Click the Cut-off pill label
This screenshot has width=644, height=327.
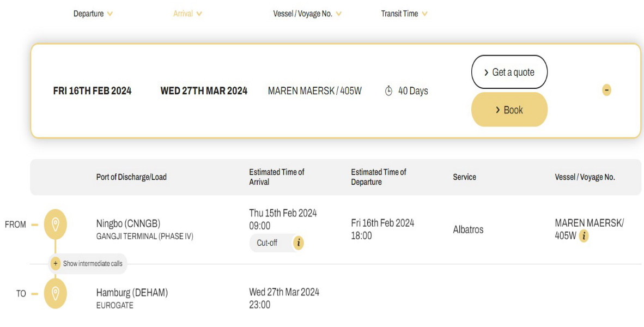tap(267, 243)
